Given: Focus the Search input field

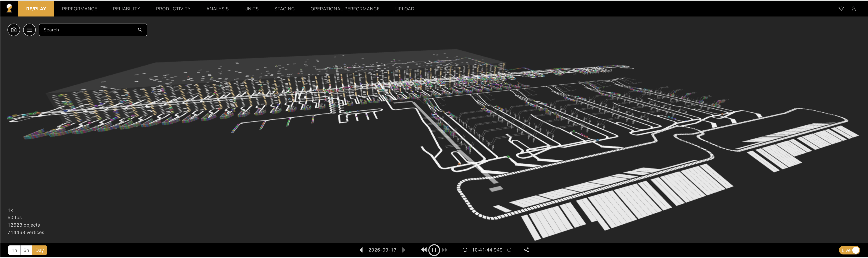Looking at the screenshot, I should pyautogui.click(x=89, y=30).
